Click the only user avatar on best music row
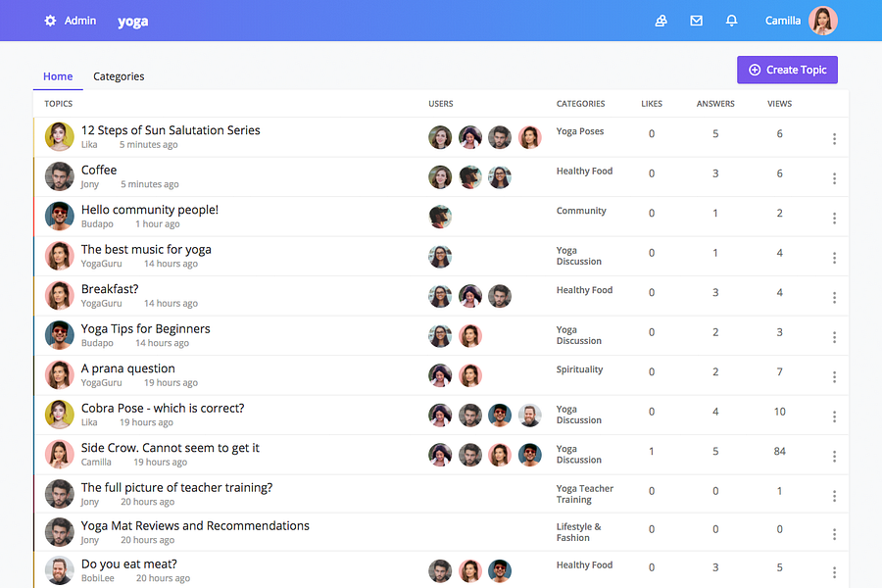The width and height of the screenshot is (882, 588). [x=440, y=257]
